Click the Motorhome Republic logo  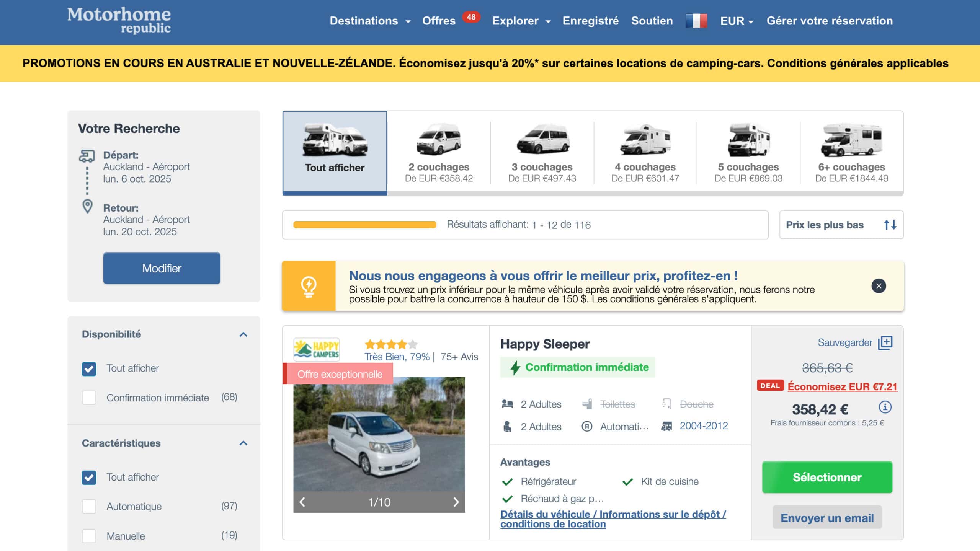119,20
